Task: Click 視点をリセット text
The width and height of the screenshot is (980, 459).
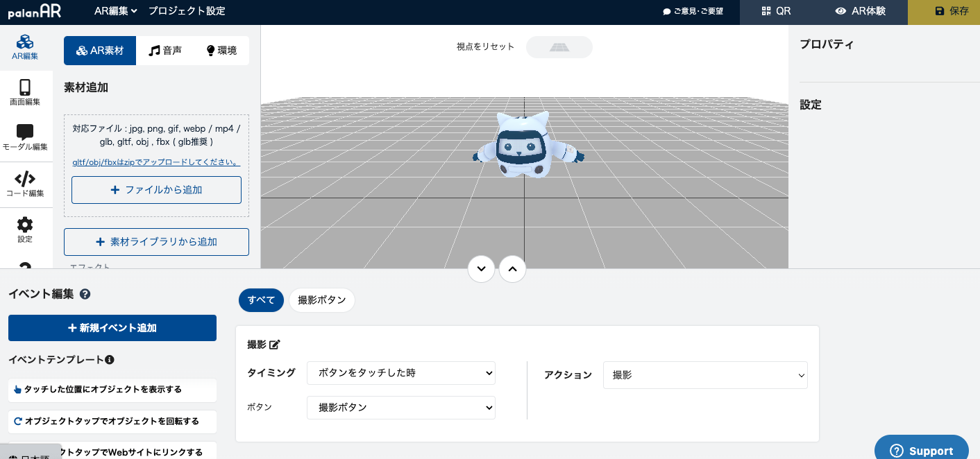Action: click(x=485, y=47)
